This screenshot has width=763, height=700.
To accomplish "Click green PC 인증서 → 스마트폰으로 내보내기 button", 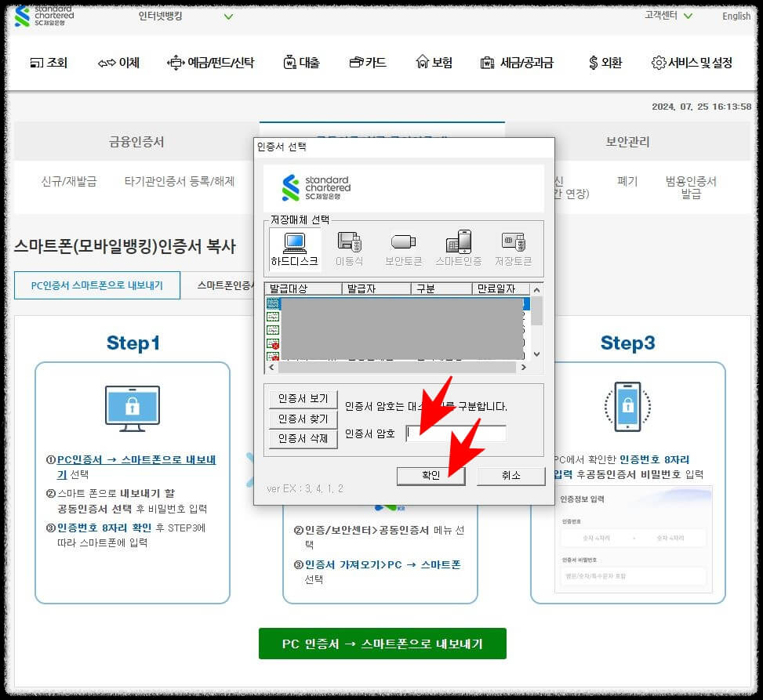I will pos(383,644).
